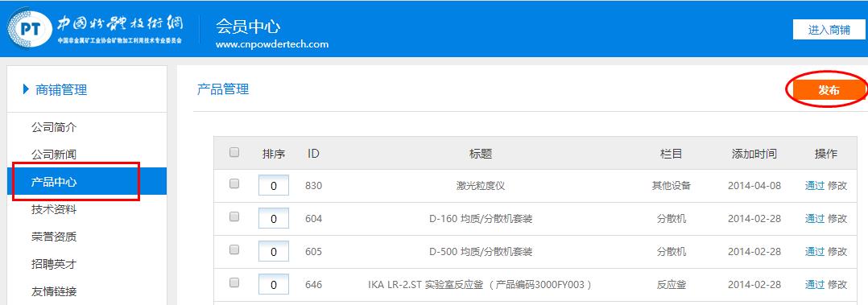Click the orange 发布 button
This screenshot has width=868, height=305.
tap(829, 91)
